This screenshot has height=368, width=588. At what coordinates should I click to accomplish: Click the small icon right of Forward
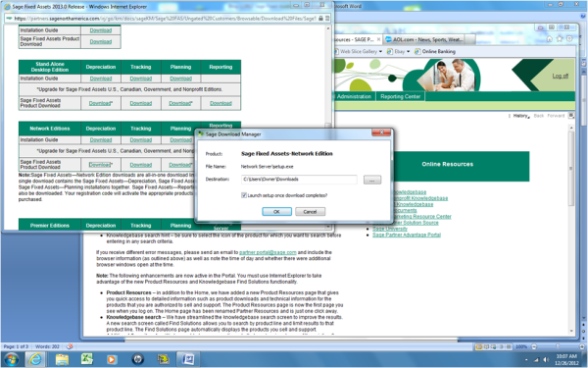click(571, 115)
